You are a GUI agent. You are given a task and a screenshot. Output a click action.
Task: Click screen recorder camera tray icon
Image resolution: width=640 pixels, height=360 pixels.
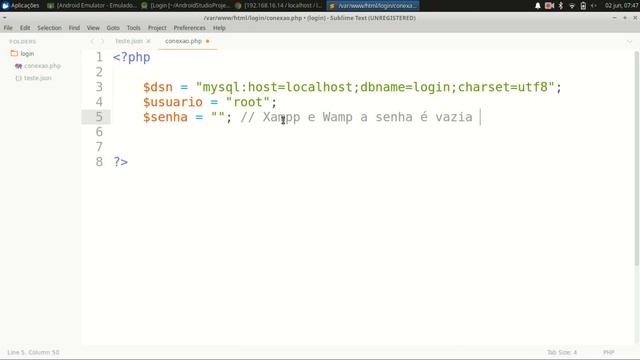point(549,5)
